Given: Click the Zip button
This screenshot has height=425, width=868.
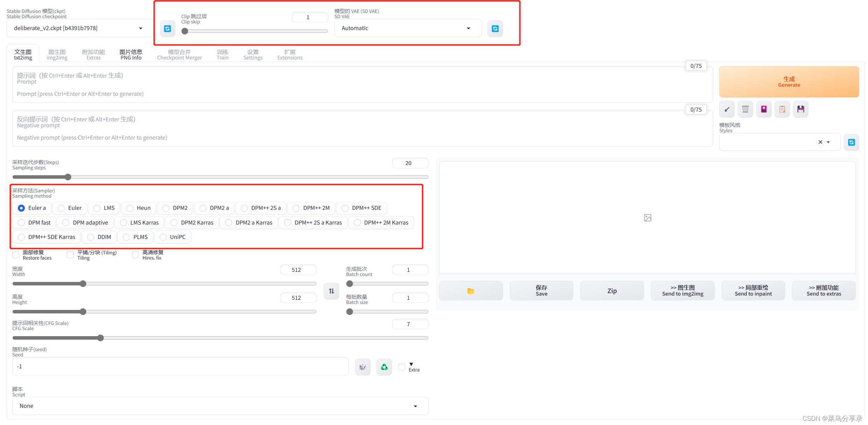Looking at the screenshot, I should [612, 291].
